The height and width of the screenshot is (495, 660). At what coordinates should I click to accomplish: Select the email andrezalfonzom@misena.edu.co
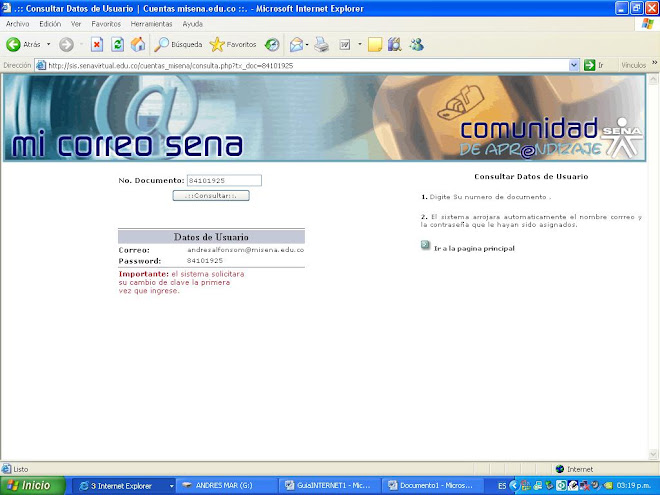(245, 250)
